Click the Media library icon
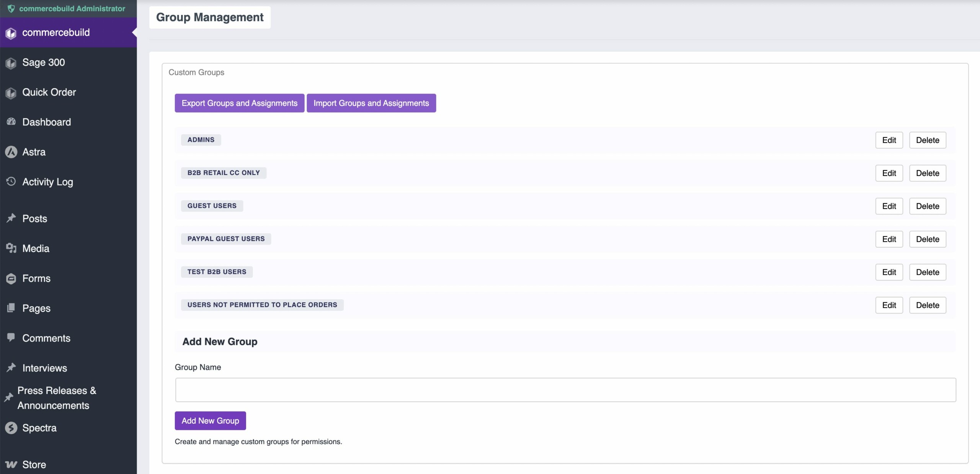 (x=11, y=248)
